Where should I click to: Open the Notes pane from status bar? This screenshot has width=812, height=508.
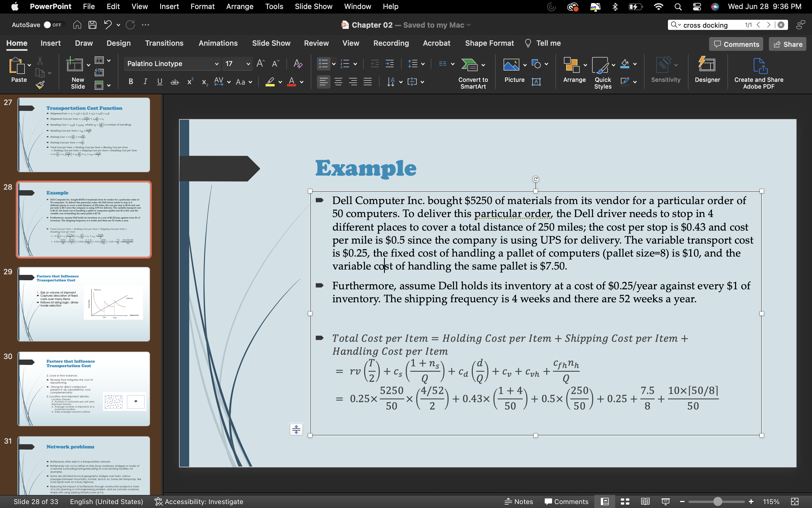coord(519,502)
